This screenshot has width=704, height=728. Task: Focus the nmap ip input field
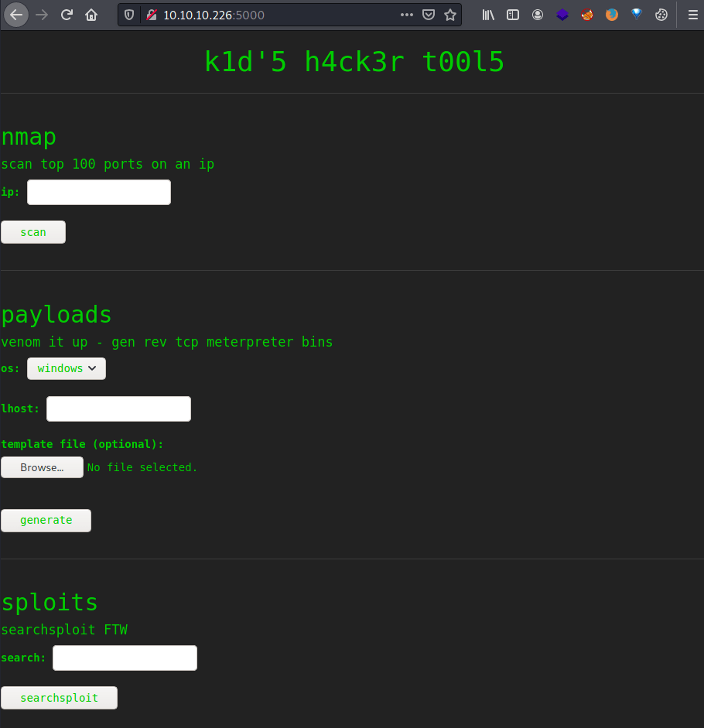coord(99,192)
